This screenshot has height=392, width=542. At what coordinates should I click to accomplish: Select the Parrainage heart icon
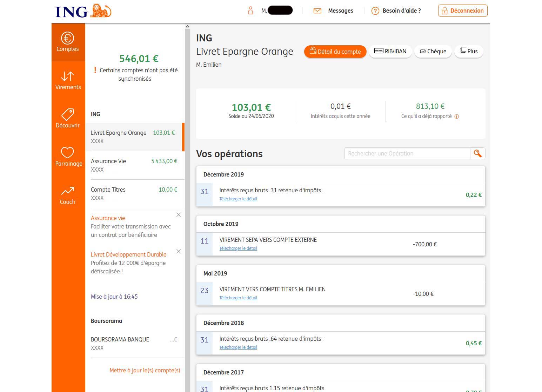click(x=67, y=153)
